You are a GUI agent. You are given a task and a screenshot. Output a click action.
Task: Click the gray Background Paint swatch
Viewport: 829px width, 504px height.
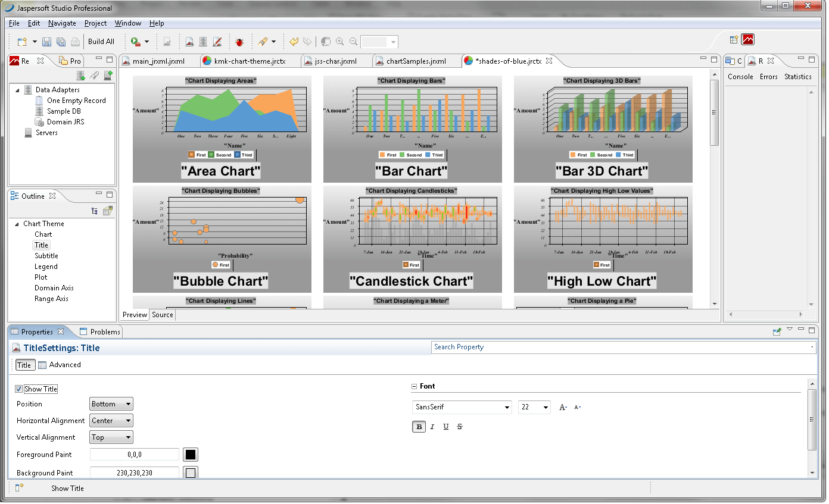tap(191, 473)
